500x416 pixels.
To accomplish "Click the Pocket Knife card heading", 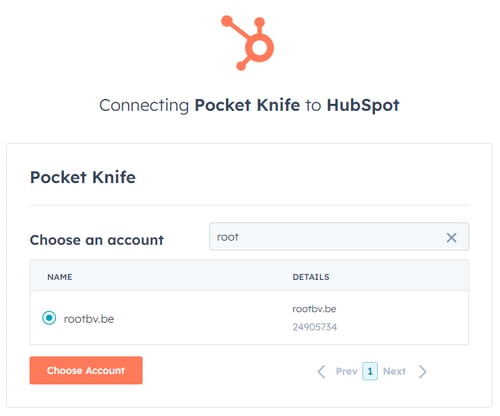I will click(x=83, y=177).
